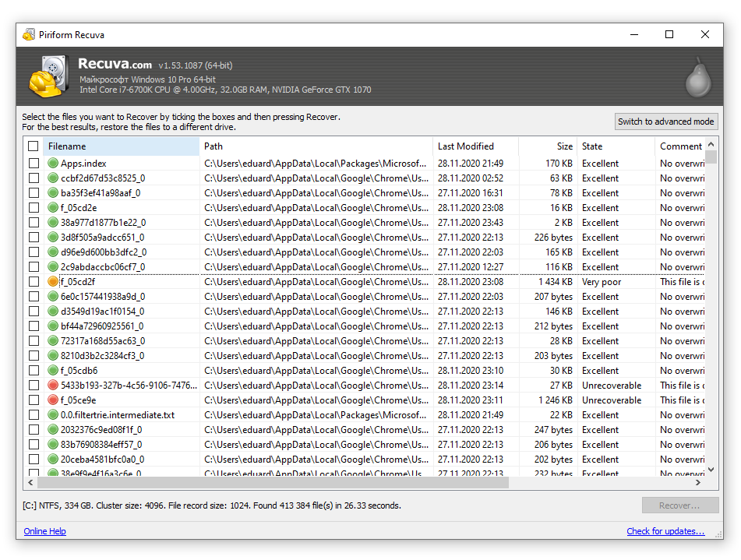Click the Recuva title bar app icon
This screenshot has width=741, height=560.
29,34
